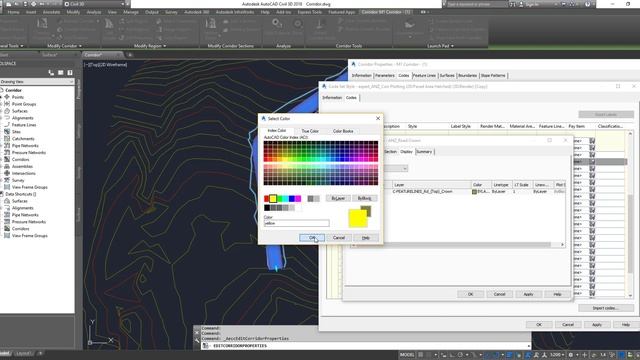The height and width of the screenshot is (360, 640).
Task: Click the Toolspace panorama icon beside help
Action: point(60,73)
